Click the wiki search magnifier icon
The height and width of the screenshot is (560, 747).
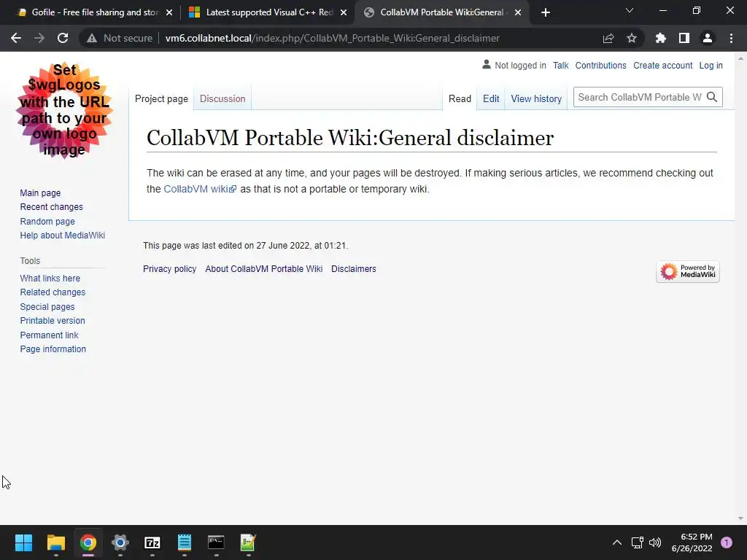(712, 97)
